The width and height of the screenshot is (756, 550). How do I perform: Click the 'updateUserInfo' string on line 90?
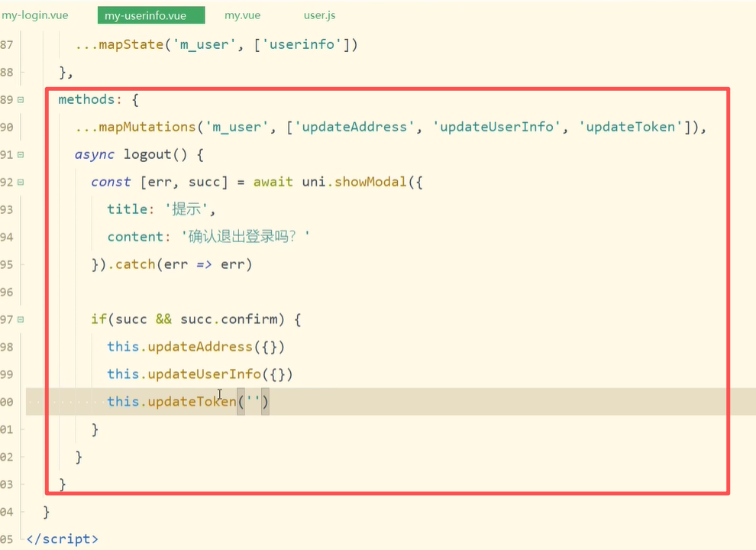(x=496, y=127)
